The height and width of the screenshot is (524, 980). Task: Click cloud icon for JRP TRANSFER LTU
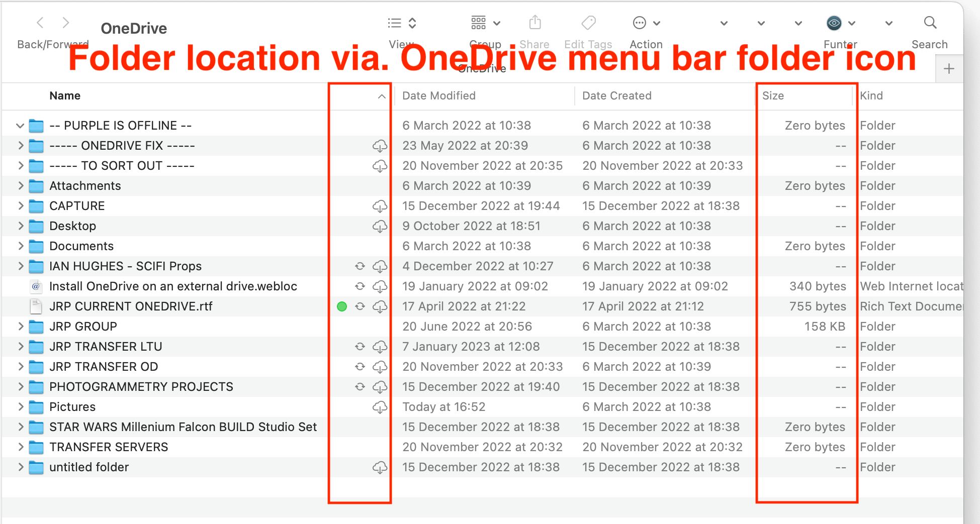(380, 347)
